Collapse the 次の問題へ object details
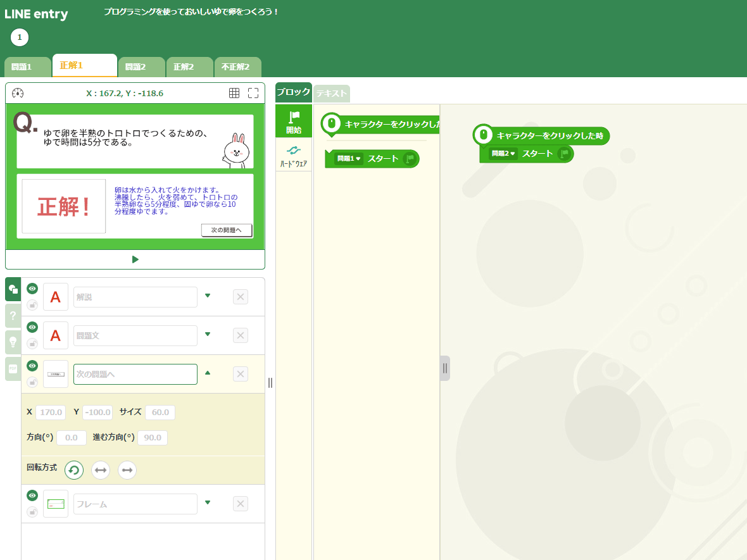 tap(208, 373)
